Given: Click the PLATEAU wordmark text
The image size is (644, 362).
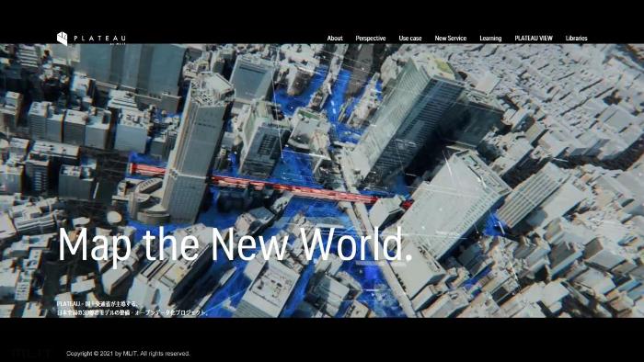Looking at the screenshot, I should (99, 39).
